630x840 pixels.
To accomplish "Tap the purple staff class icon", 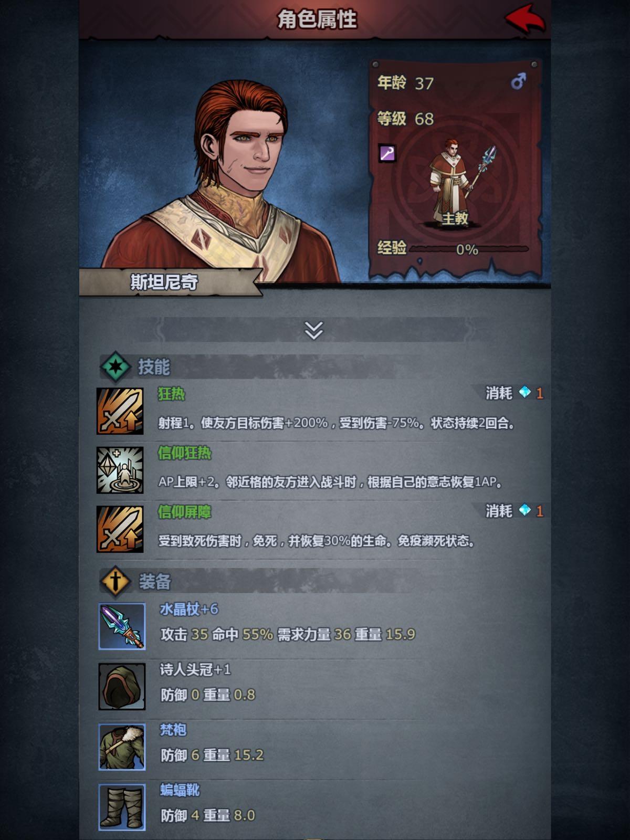I will pos(387,153).
